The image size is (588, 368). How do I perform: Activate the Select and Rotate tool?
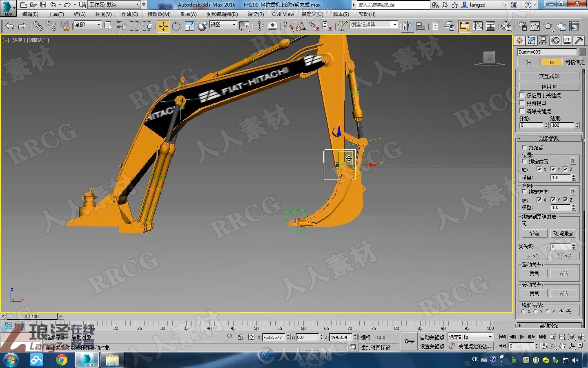pos(176,26)
